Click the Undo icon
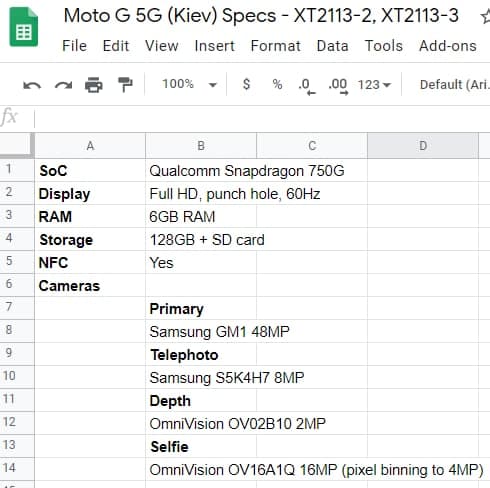This screenshot has height=488, width=490. pyautogui.click(x=32, y=85)
